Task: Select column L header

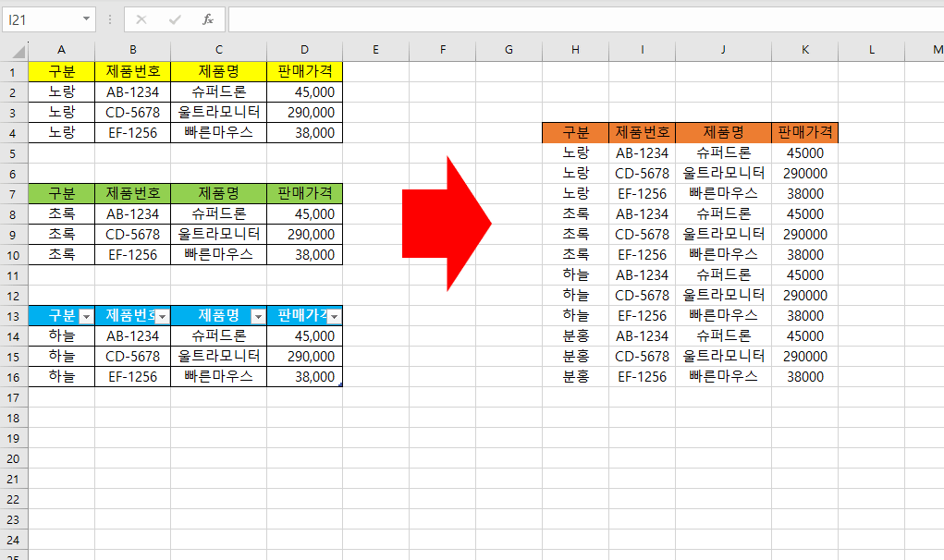Action: (871, 50)
